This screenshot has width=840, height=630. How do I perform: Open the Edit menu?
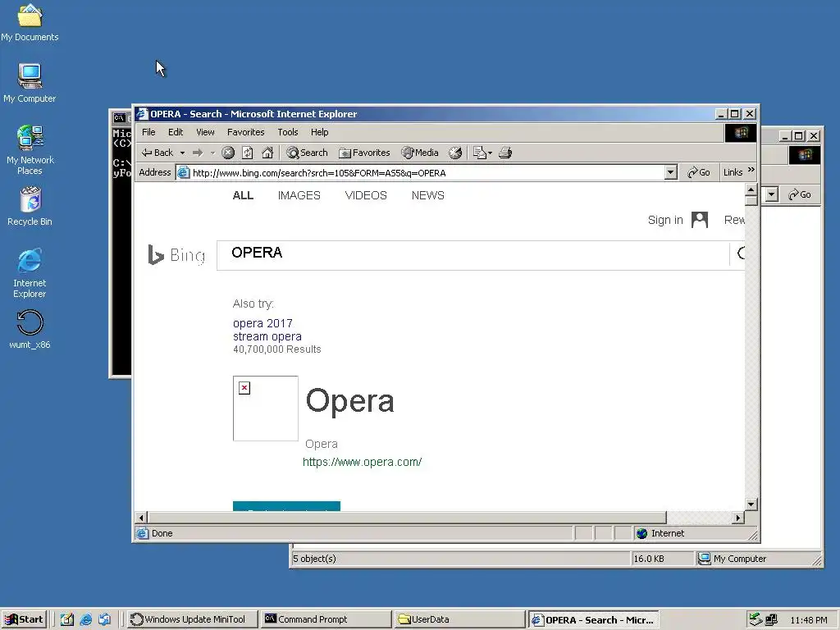(176, 132)
